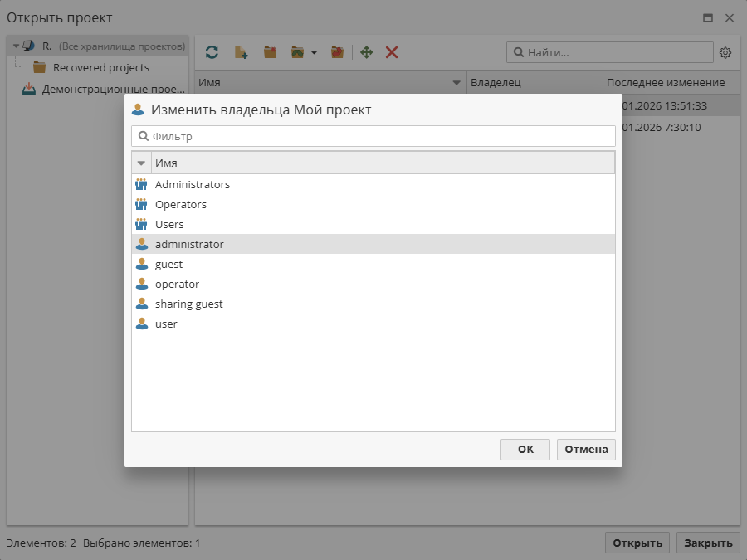Click the user icon beside guest
The image size is (747, 560).
[140, 264]
